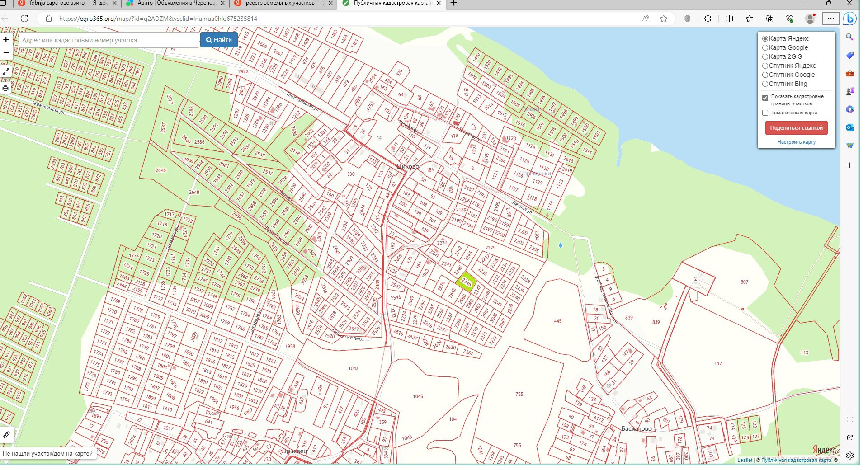The image size is (868, 470).
Task: Expand the Настроить карту settings link
Action: coord(796,142)
